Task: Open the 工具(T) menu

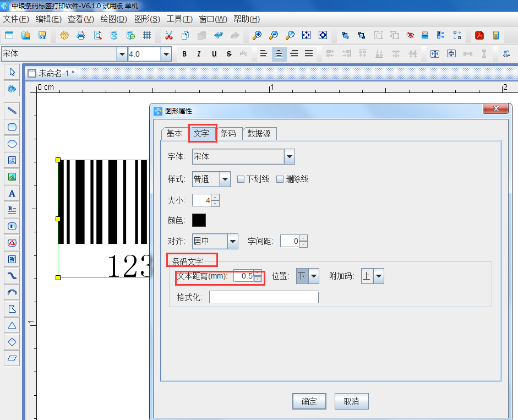Action: coord(179,19)
